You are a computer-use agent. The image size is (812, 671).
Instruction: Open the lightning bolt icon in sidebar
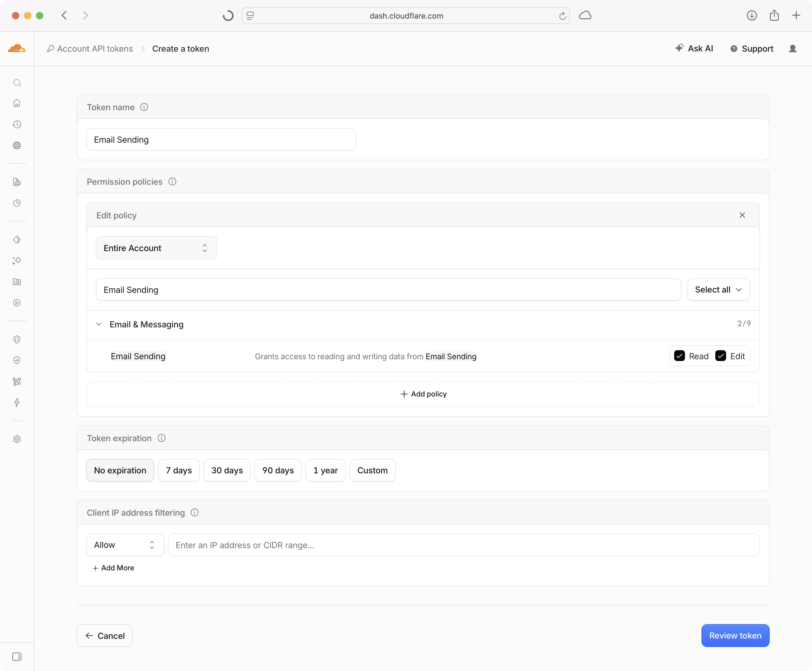pyautogui.click(x=17, y=402)
